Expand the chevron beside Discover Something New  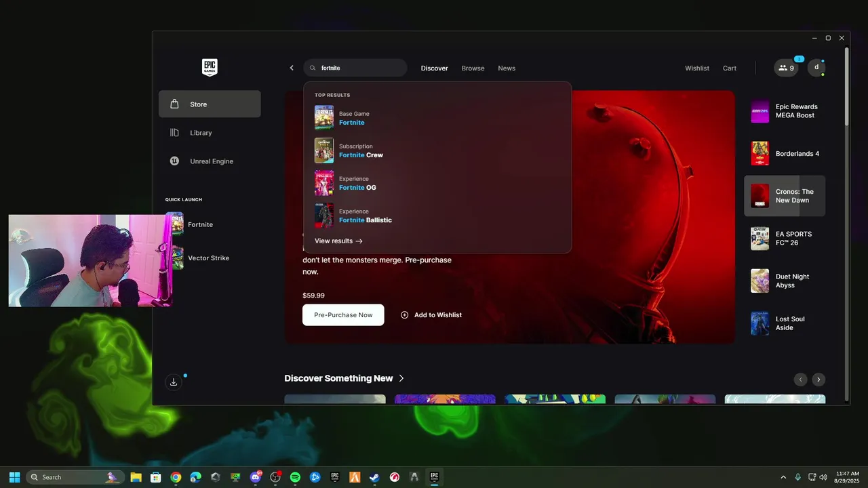tap(401, 378)
